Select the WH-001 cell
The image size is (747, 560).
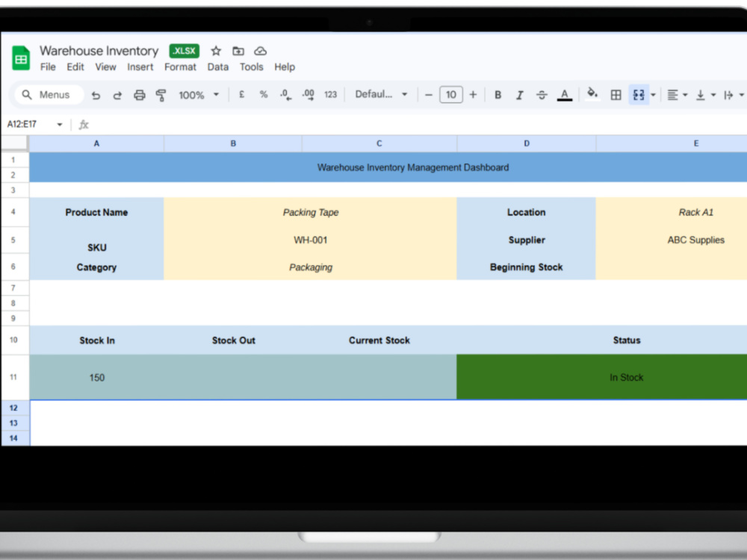point(310,240)
